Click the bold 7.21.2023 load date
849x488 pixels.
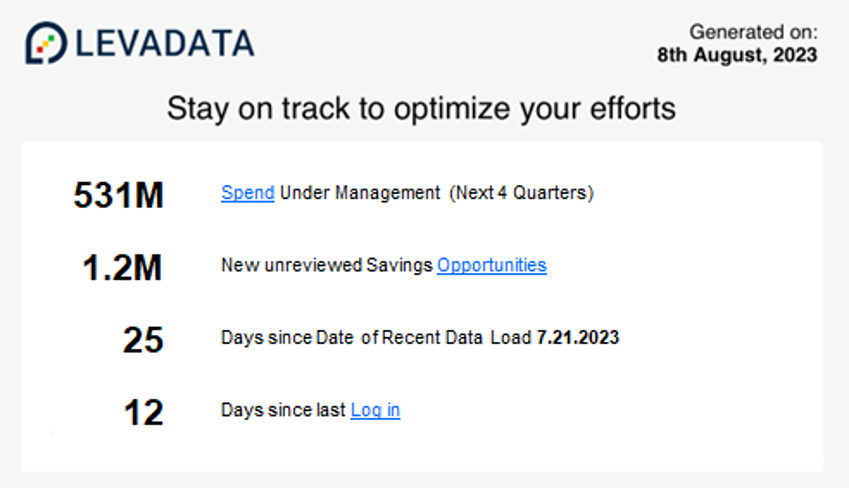577,338
